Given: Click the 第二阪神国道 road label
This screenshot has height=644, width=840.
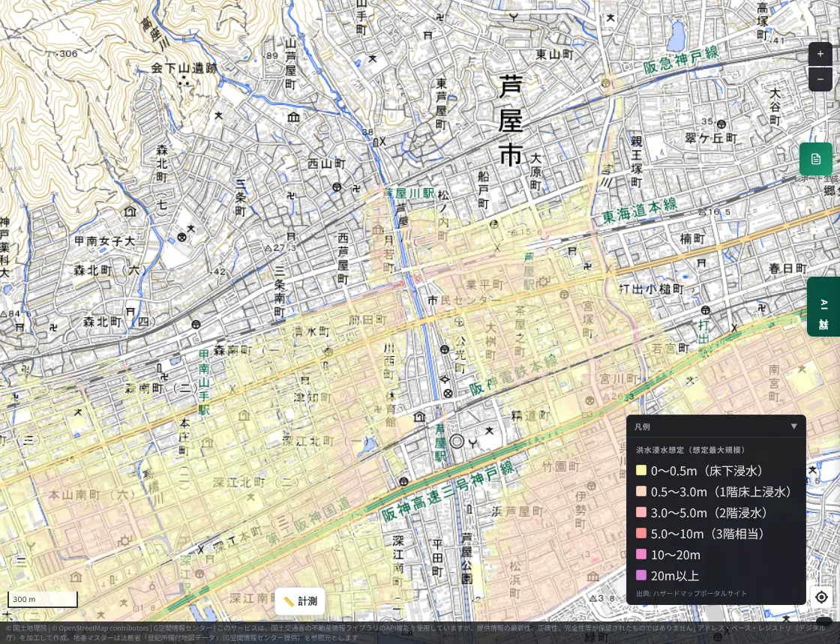Looking at the screenshot, I should coord(308,521).
